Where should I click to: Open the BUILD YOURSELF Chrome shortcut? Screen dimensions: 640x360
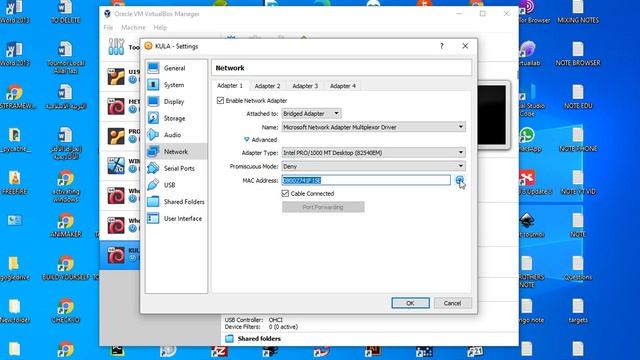tap(65, 268)
